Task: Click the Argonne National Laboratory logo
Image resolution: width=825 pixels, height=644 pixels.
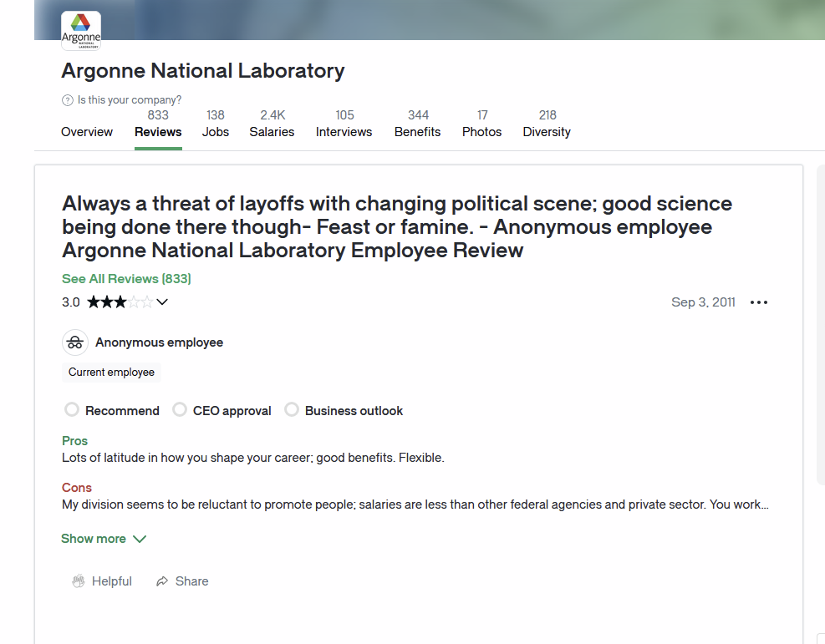Action: pyautogui.click(x=81, y=31)
